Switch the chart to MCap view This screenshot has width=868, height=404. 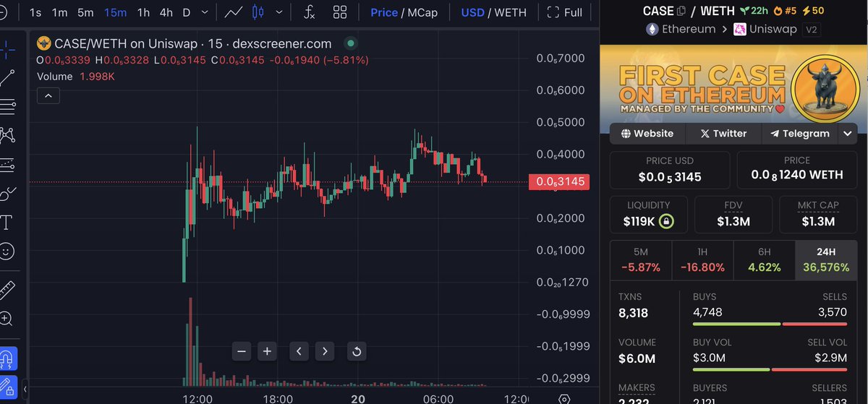coord(422,12)
